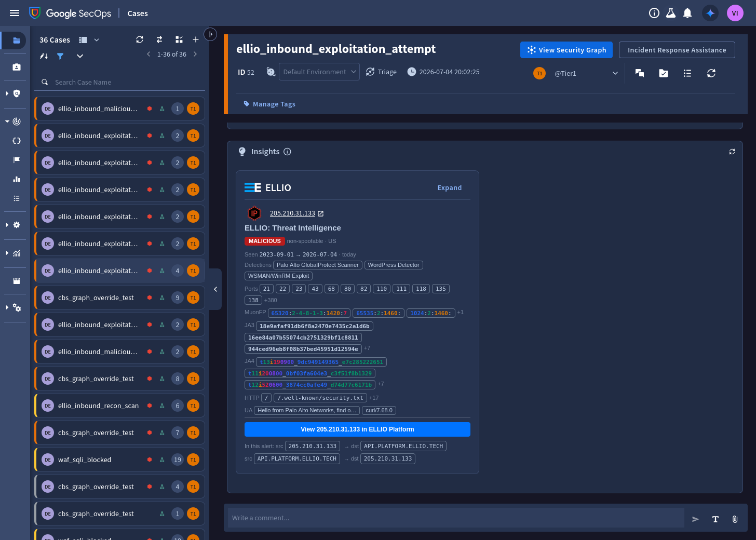
Task: Click the Triage stage indicator
Action: (x=381, y=72)
